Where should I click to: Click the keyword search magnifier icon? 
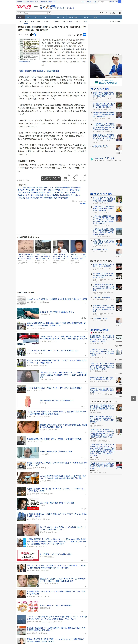(x=49, y=13)
